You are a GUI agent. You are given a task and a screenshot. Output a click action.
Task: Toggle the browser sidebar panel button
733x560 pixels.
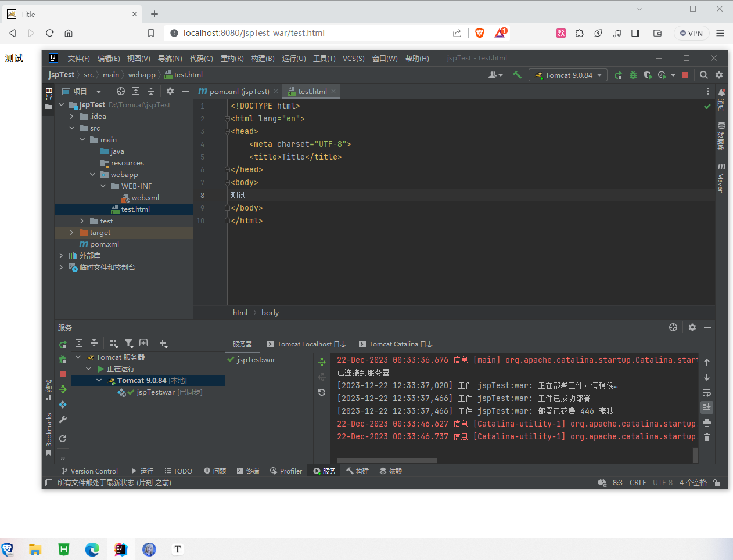(x=635, y=33)
